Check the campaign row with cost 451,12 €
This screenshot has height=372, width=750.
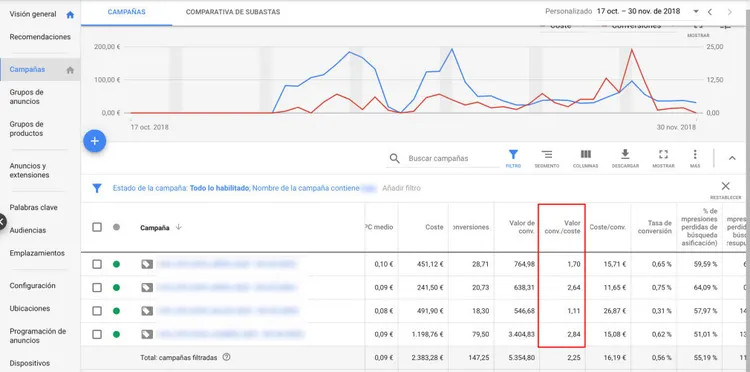97,264
